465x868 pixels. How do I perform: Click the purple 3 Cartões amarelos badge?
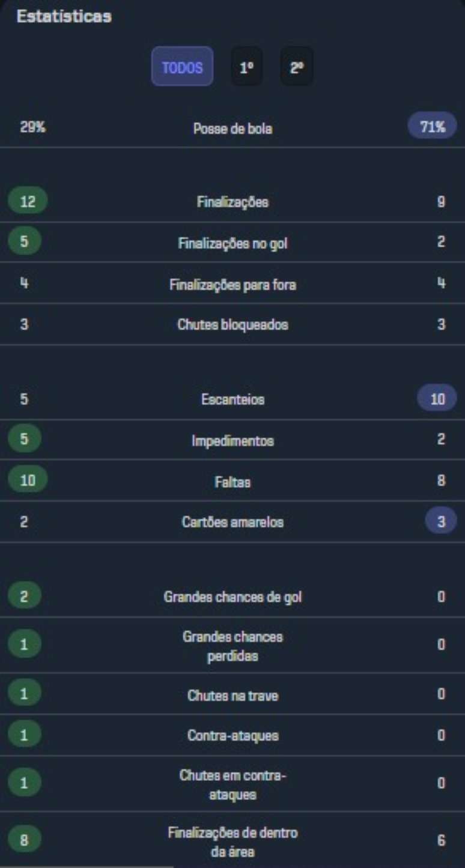click(440, 521)
